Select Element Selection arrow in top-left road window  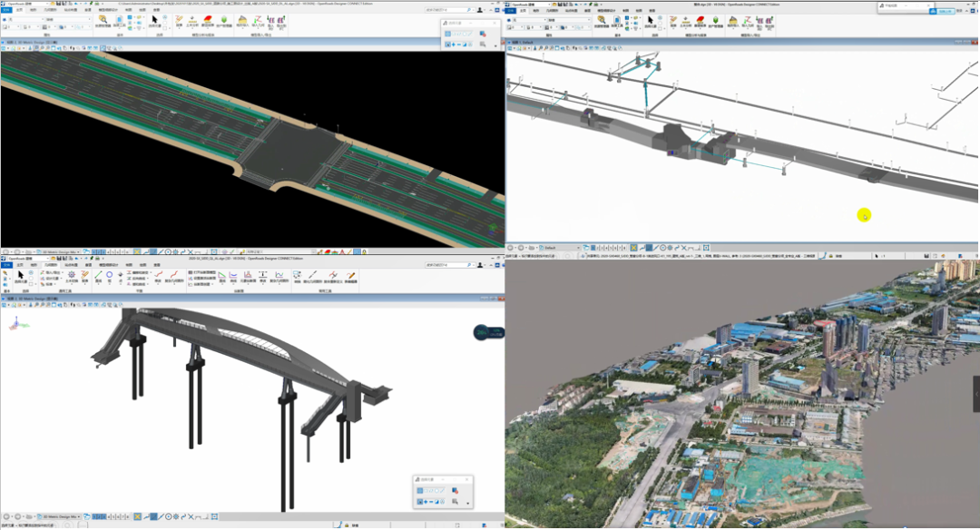point(154,19)
